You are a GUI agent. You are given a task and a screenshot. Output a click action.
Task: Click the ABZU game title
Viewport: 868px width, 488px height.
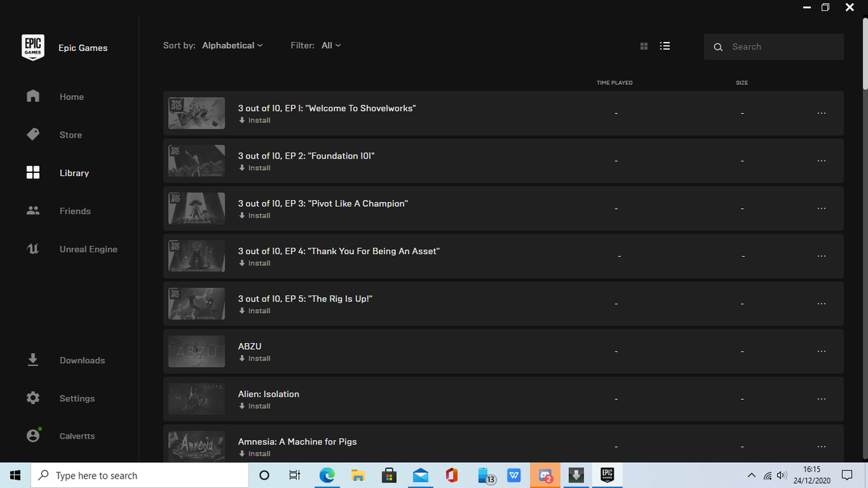250,346
